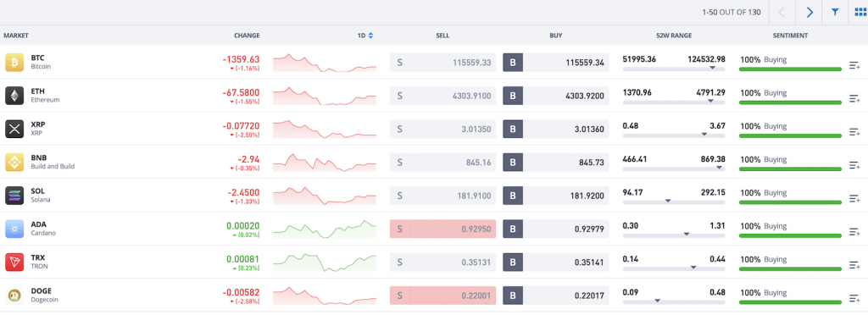Sell BNB at 845.16
868x315 pixels.
tap(442, 162)
